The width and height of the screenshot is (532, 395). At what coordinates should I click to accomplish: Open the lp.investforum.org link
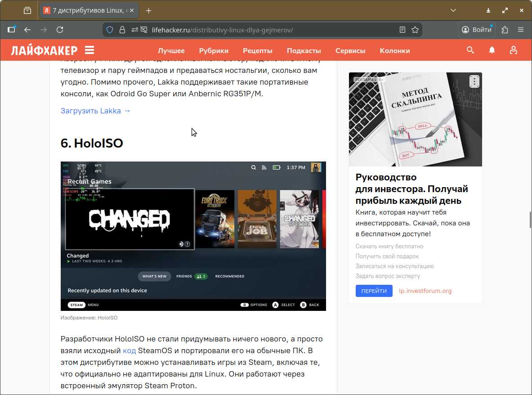point(425,291)
